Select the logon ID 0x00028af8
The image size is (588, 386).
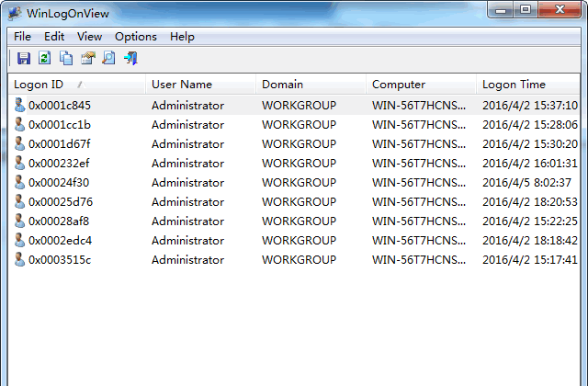click(x=59, y=221)
